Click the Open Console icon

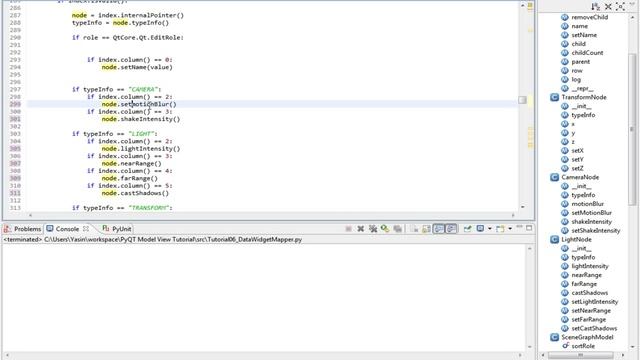tap(500, 229)
